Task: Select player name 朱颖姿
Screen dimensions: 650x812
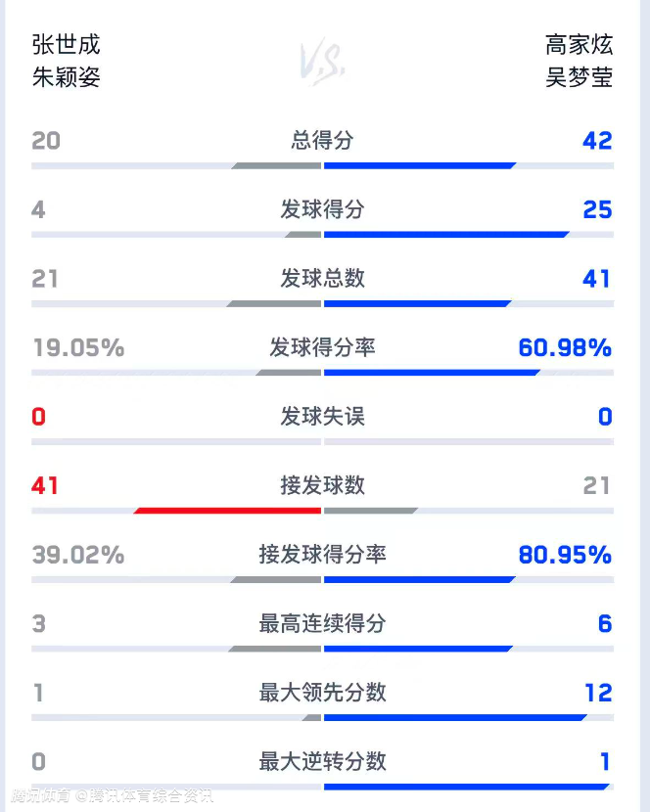Action: click(66, 77)
